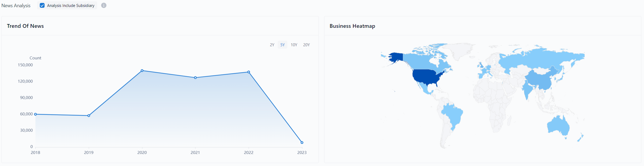Select the 5Y time range
644x166 pixels.
[x=283, y=45]
